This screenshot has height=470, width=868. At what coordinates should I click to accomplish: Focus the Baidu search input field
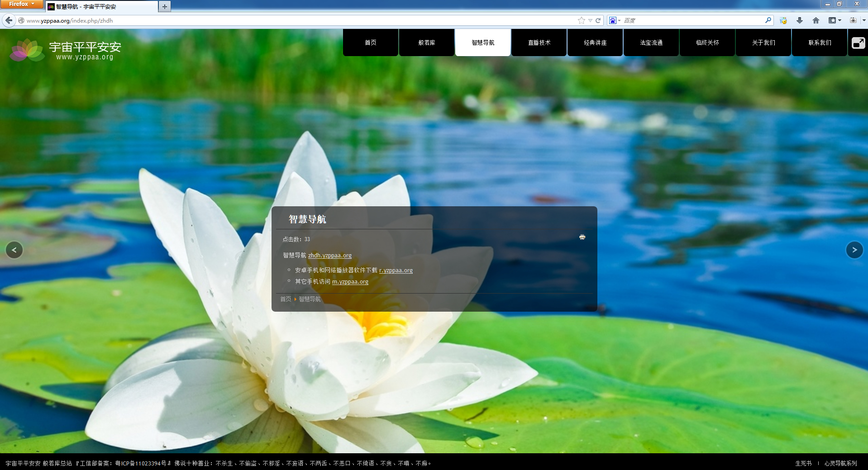(692, 20)
